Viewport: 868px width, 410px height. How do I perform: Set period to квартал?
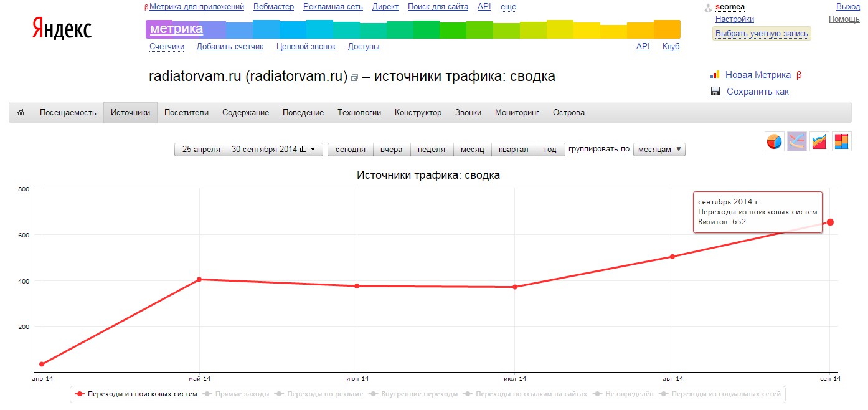click(x=514, y=150)
